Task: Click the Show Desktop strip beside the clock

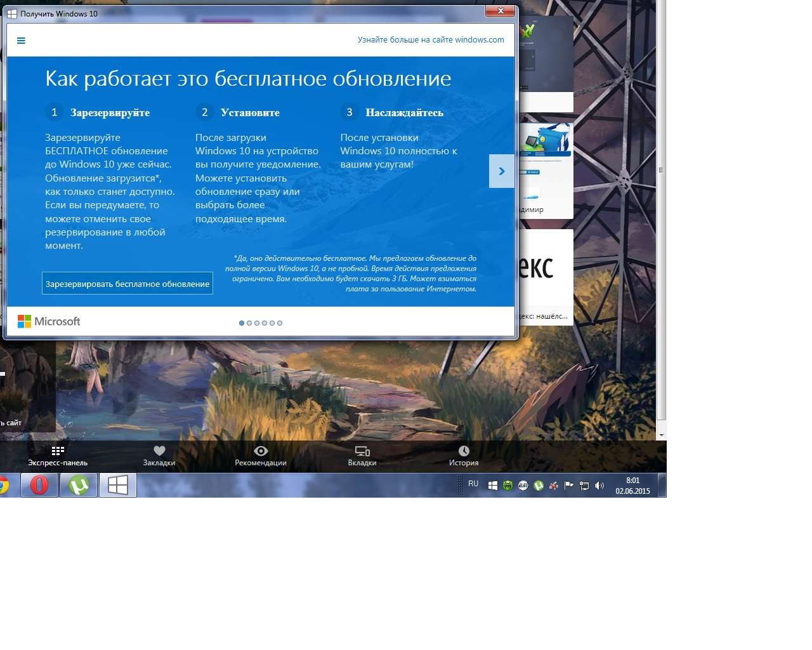Action: pos(662,486)
